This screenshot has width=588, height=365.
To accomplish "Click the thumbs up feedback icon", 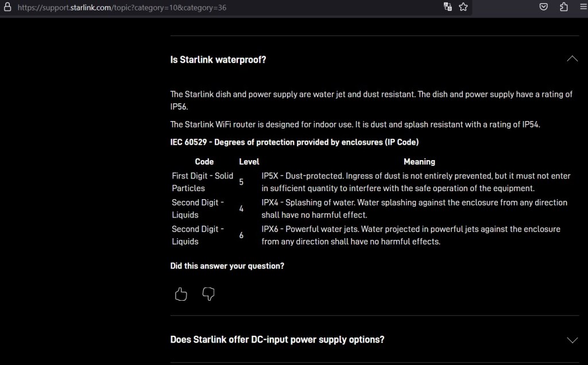I will (181, 294).
